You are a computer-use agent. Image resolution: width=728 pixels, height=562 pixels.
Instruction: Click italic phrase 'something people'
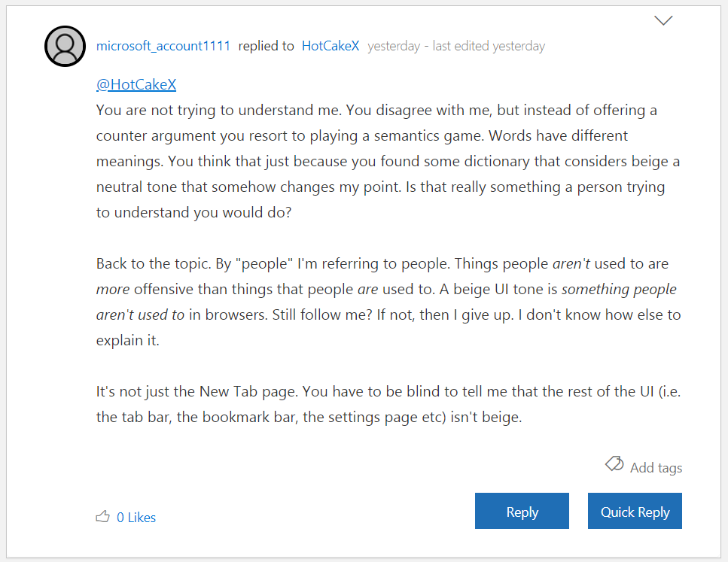click(619, 290)
